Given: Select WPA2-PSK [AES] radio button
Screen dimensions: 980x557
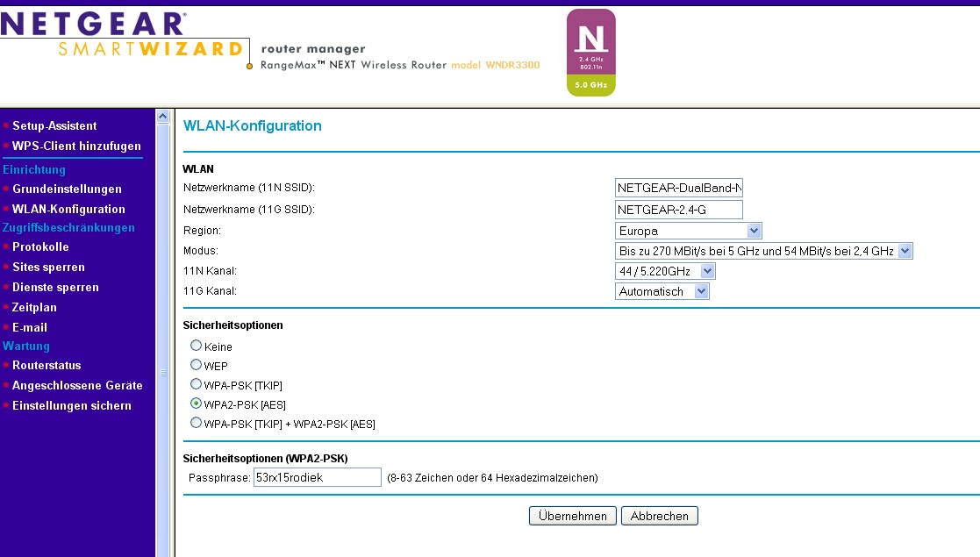Looking at the screenshot, I should [197, 403].
